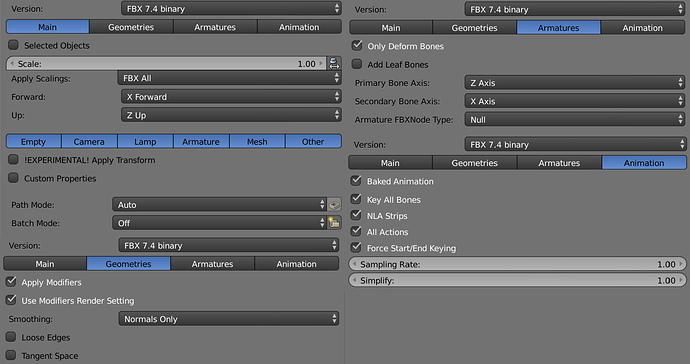Enable the Loose Edges checkbox
The height and width of the screenshot is (364, 690).
tap(11, 337)
